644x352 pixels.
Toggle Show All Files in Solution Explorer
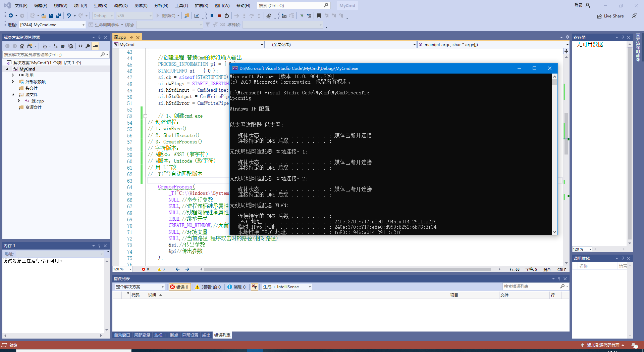coord(70,46)
